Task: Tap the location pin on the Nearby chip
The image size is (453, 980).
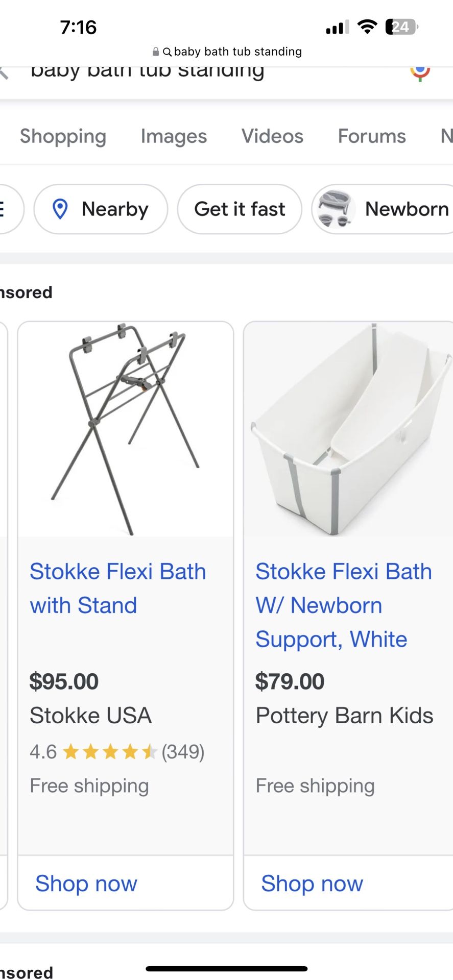Action: click(x=61, y=209)
